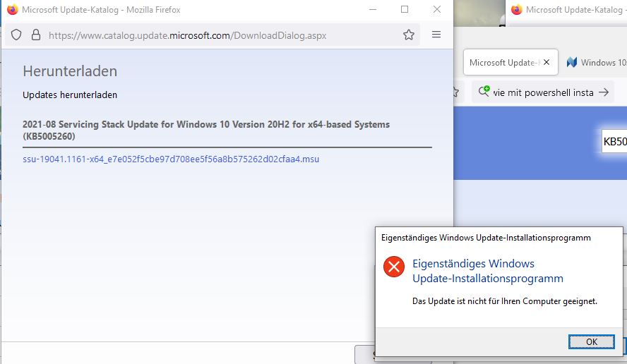Open the site security padlock info
This screenshot has width=627, height=364.
(36, 35)
